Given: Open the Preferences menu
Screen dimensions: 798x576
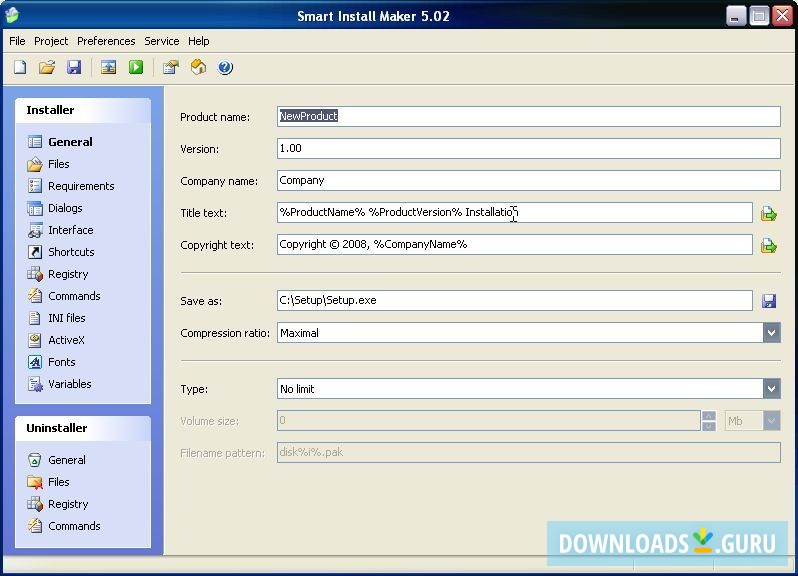Looking at the screenshot, I should 106,41.
